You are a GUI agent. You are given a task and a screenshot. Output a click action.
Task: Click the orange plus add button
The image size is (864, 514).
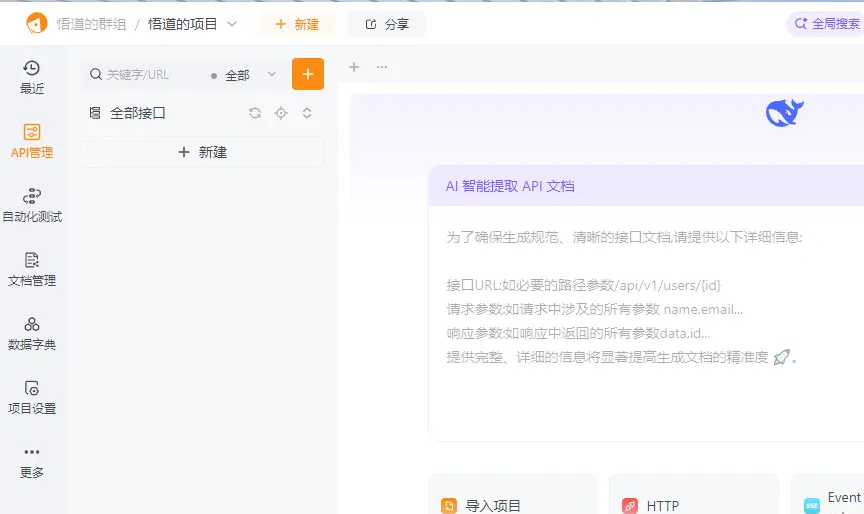tap(307, 74)
